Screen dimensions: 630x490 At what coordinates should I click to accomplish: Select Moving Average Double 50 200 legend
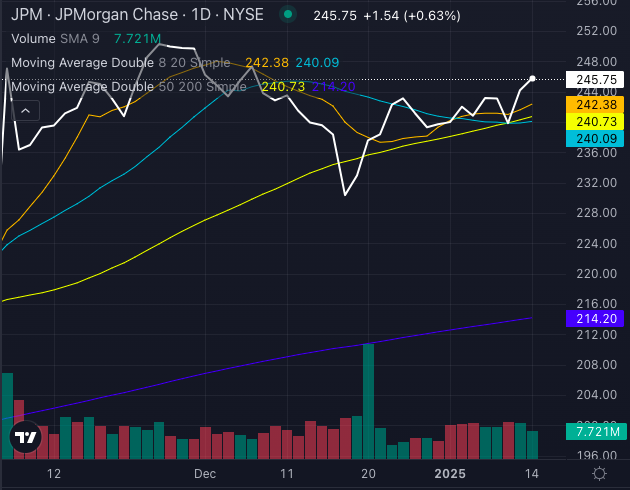point(129,87)
